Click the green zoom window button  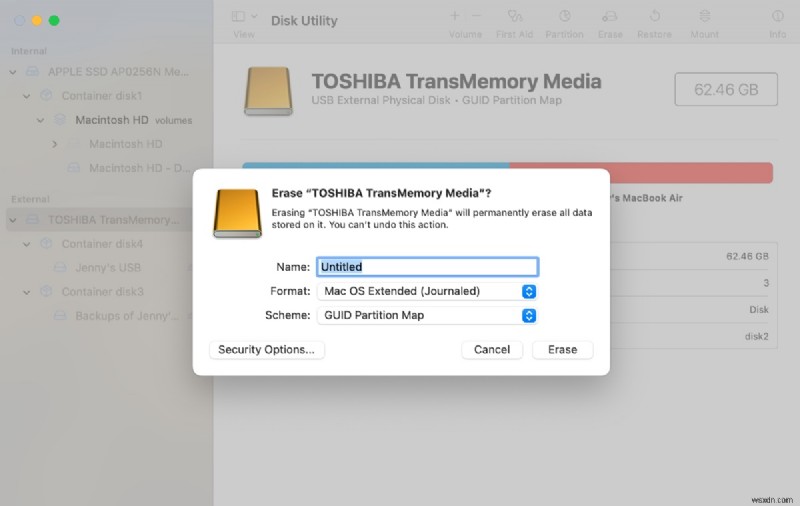click(54, 20)
